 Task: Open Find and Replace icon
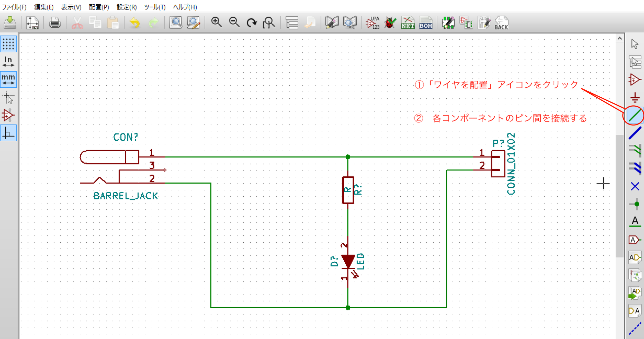[x=193, y=23]
